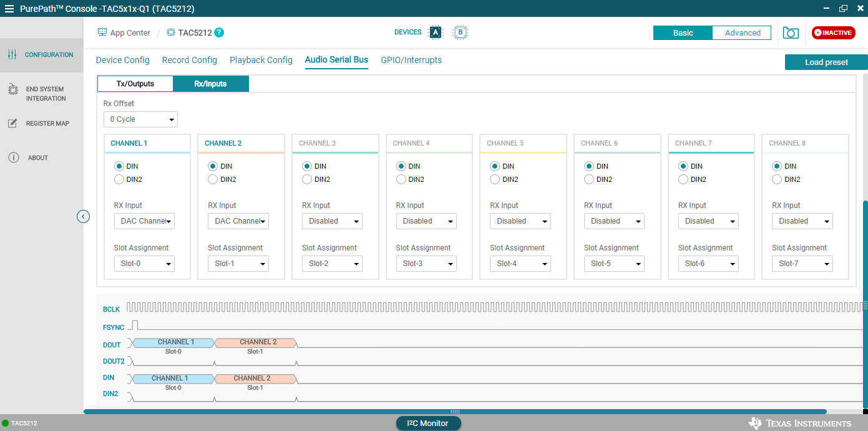Select device B chip icon

click(460, 32)
